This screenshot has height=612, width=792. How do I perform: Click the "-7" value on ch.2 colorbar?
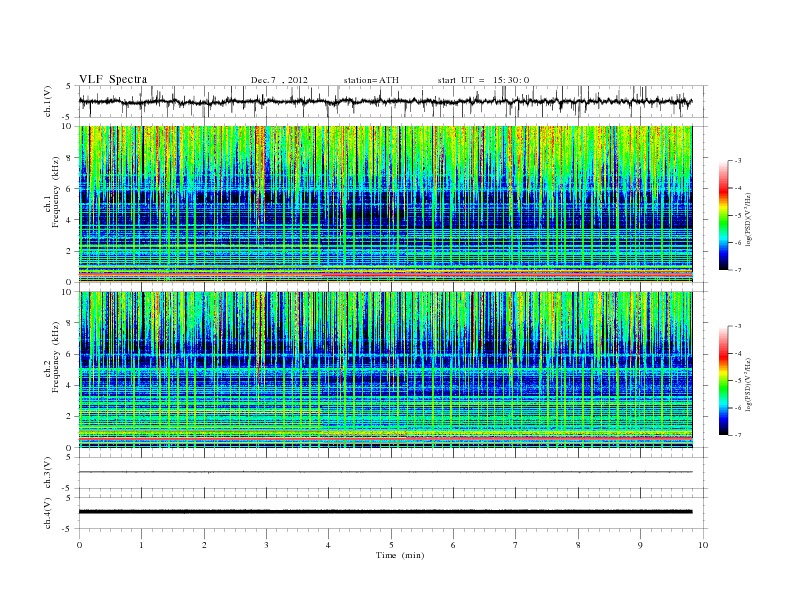pos(738,435)
